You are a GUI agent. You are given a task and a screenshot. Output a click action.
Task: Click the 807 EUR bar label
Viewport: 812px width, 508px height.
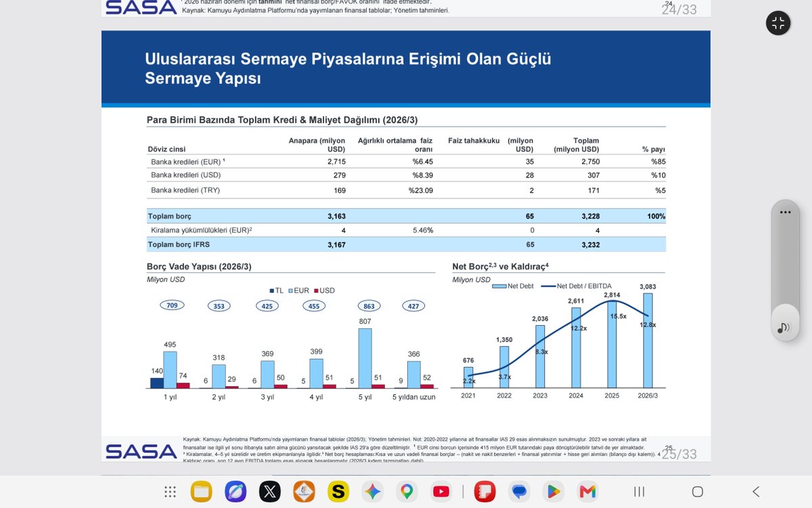pos(365,321)
